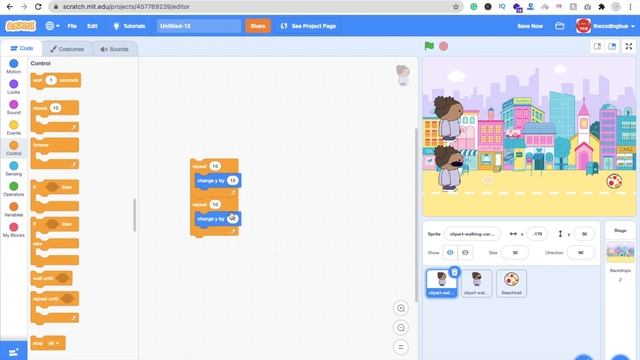Image resolution: width=640 pixels, height=360 pixels.
Task: Open the browser extensions puzzle icon
Action: tap(601, 7)
